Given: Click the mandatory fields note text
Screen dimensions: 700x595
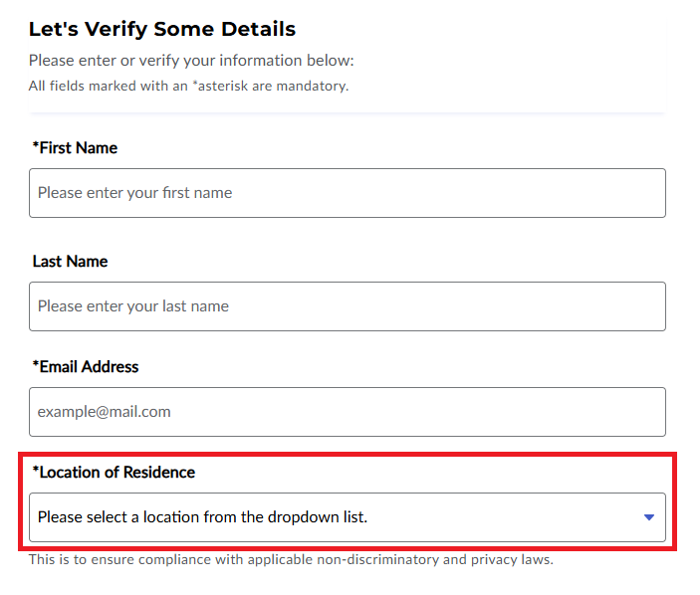Looking at the screenshot, I should tap(188, 86).
